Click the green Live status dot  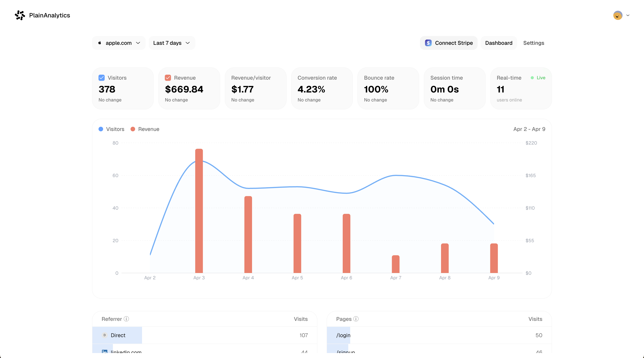coord(532,78)
